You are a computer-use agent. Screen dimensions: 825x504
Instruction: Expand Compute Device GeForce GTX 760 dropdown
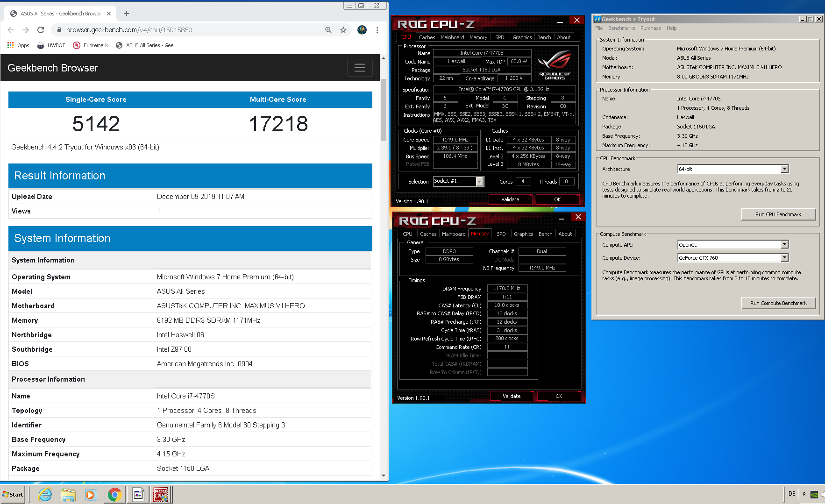coord(784,258)
